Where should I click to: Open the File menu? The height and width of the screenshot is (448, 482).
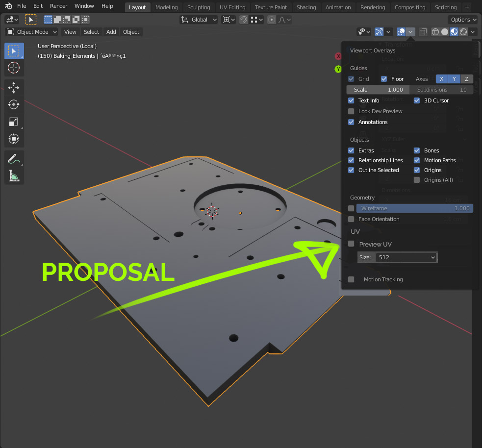click(22, 6)
